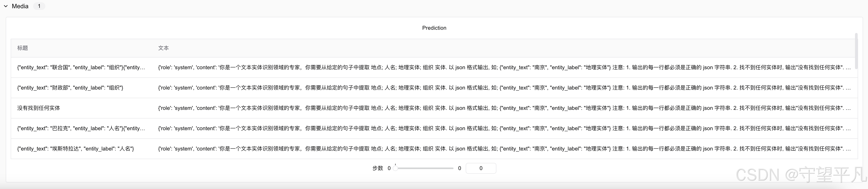Screen dimensions: 868x189
Task: Click the Prediction panel title
Action: click(x=434, y=28)
